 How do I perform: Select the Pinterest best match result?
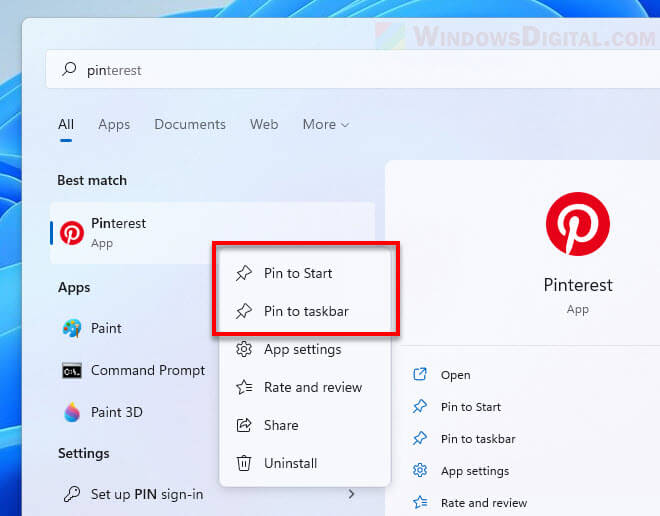(212, 233)
